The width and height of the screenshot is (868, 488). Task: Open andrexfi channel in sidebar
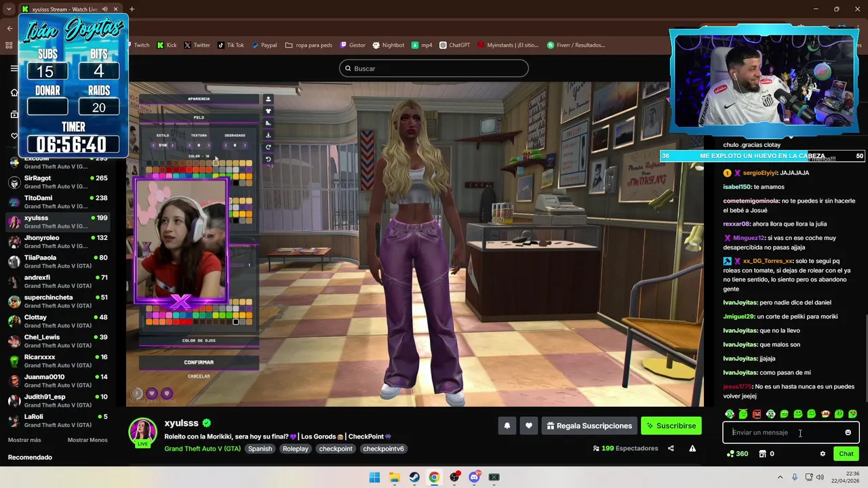[57, 281]
